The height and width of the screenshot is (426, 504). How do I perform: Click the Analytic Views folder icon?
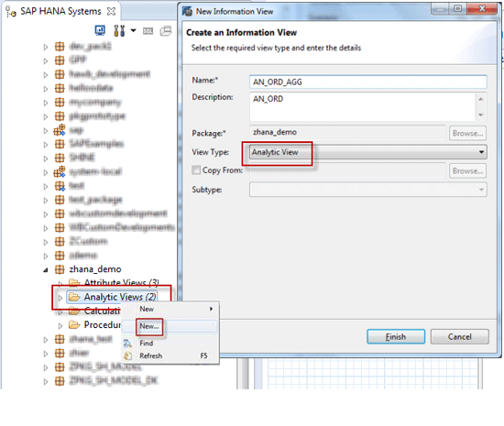[74, 297]
